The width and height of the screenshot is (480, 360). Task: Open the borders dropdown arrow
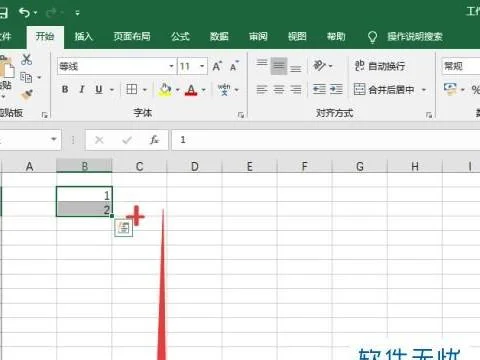(x=145, y=90)
